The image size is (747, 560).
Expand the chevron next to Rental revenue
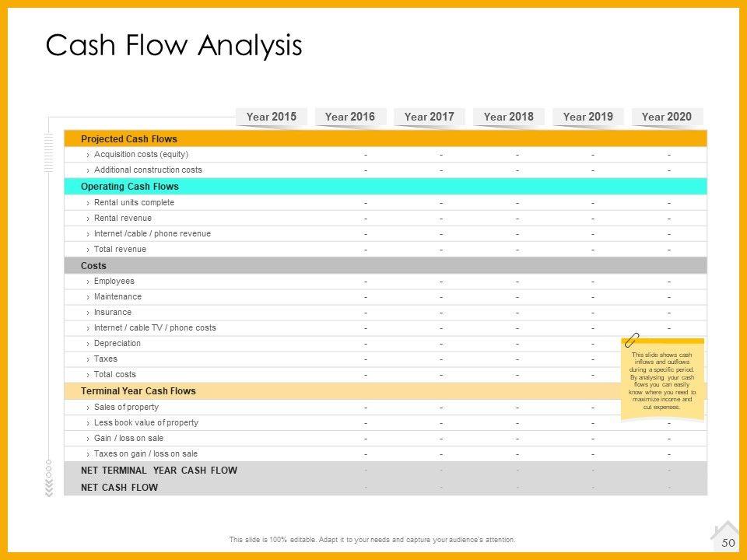point(88,219)
